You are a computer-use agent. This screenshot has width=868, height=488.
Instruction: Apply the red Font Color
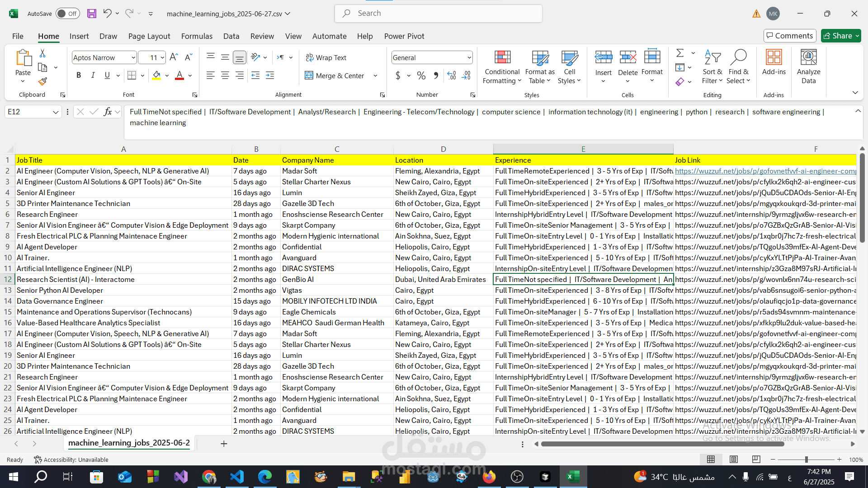[x=179, y=75]
